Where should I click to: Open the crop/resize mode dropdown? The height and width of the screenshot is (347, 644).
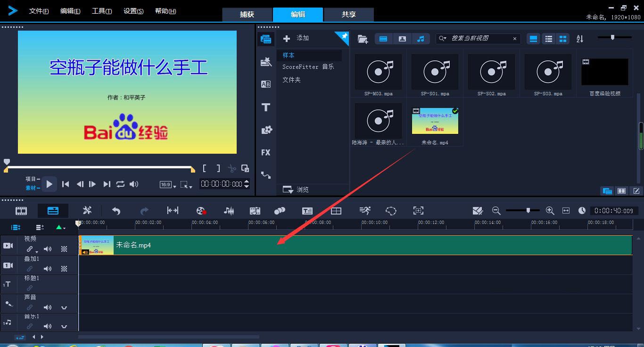point(186,185)
